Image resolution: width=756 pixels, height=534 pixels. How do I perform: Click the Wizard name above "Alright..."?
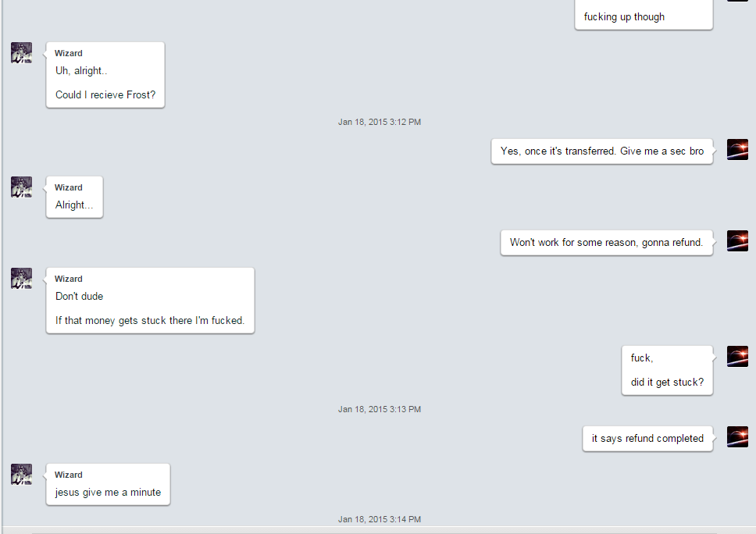point(69,187)
